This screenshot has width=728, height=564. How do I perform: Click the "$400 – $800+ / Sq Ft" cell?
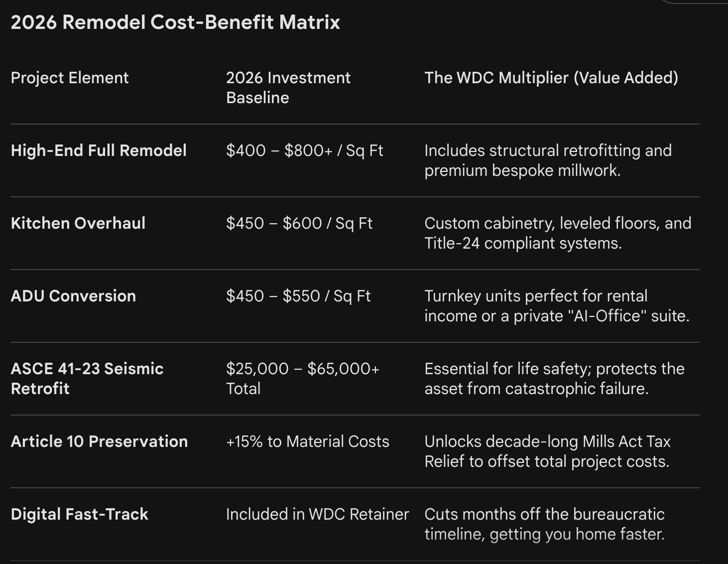[304, 150]
